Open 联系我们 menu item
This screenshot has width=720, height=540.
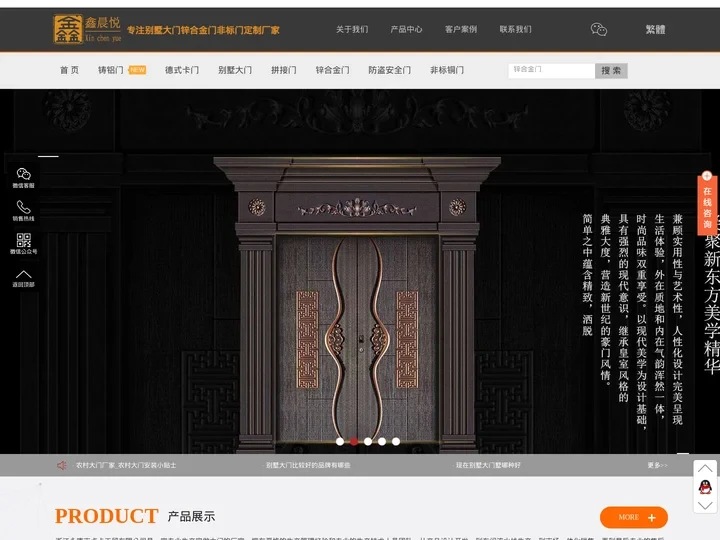pyautogui.click(x=516, y=29)
